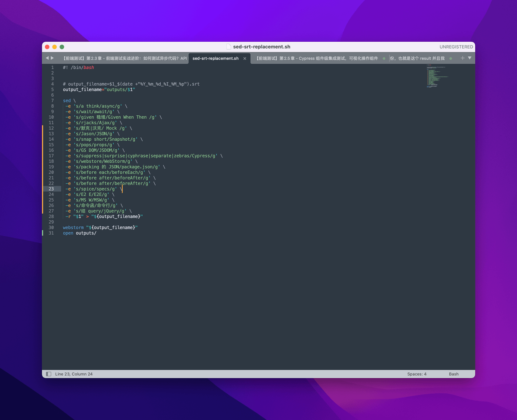Screen dimensions: 517x420
Task: Open the Bash syntax selector
Action: pyautogui.click(x=454, y=374)
